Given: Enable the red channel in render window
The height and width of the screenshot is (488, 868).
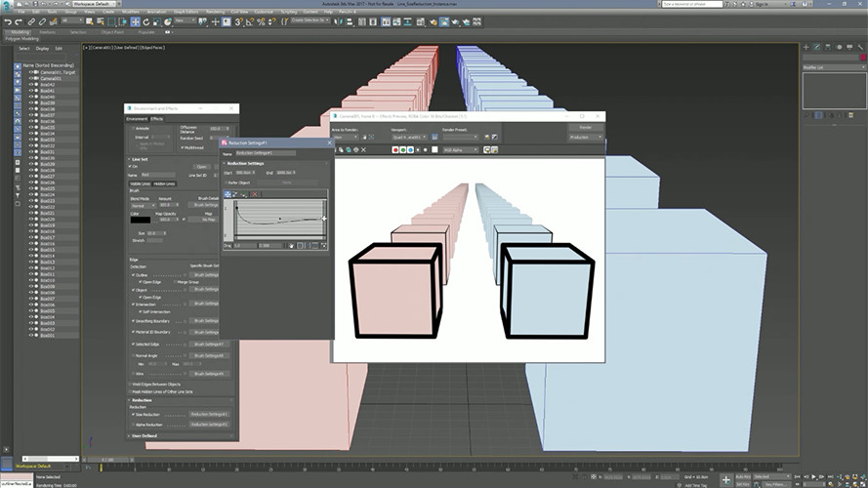Looking at the screenshot, I should coord(395,150).
